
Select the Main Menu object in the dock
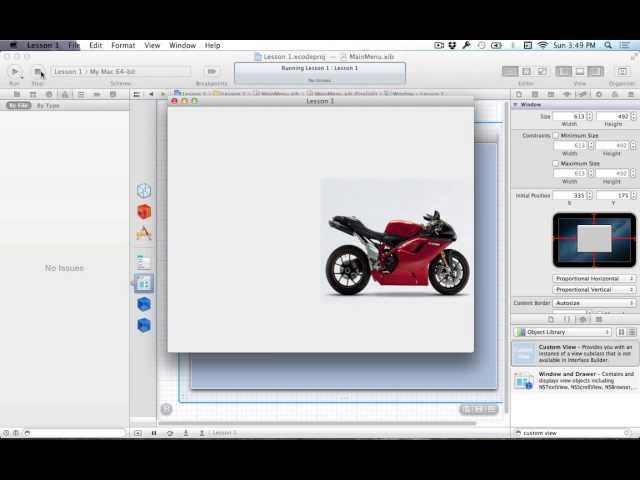[x=144, y=262]
